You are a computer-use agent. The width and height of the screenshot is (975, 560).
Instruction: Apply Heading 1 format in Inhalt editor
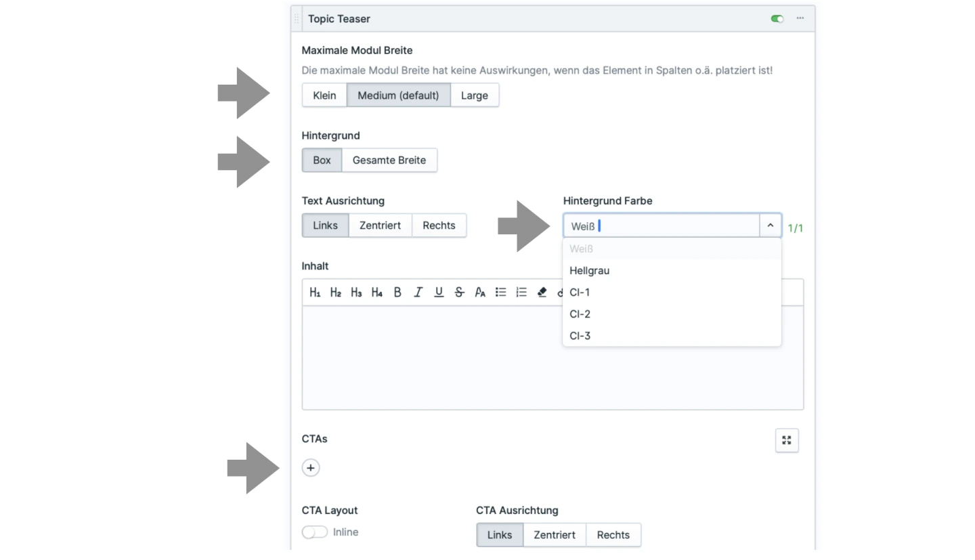coord(315,293)
